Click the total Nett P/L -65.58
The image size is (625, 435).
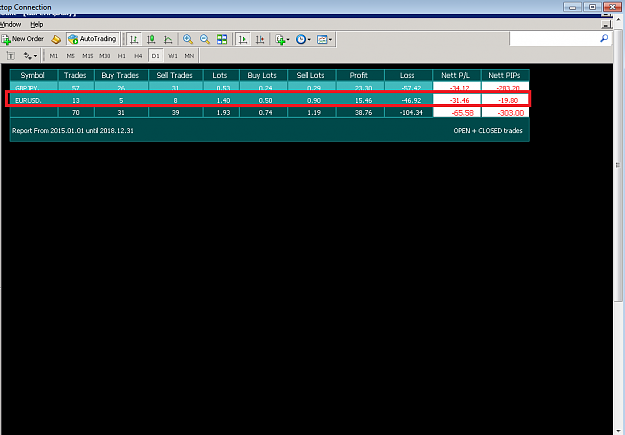462,113
